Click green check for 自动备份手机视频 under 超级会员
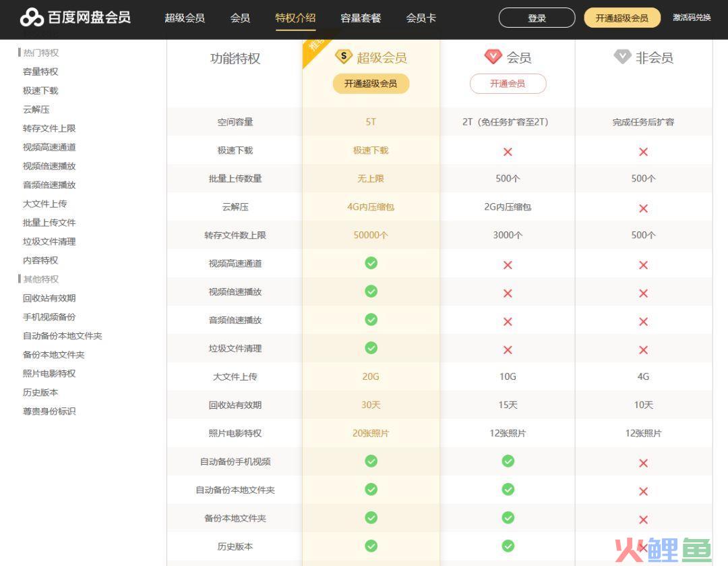 (x=371, y=461)
